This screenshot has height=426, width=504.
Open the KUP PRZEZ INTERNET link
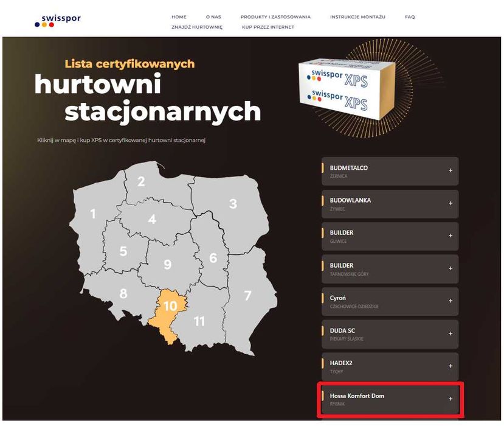pyautogui.click(x=268, y=27)
